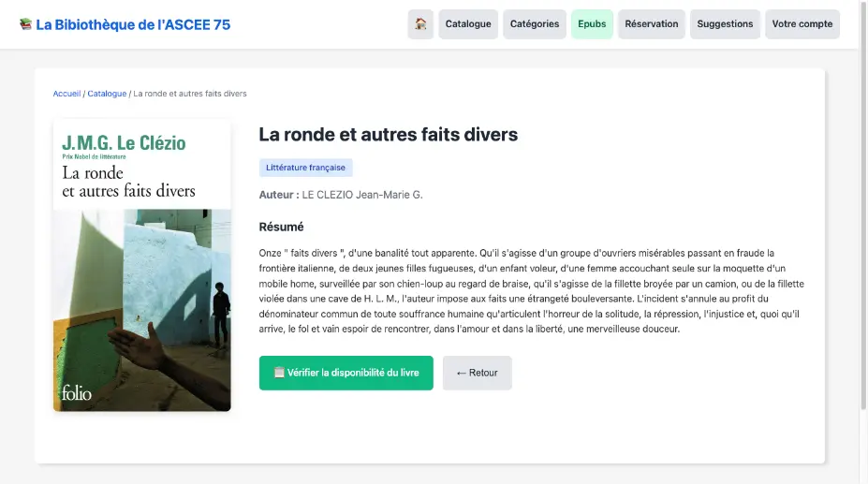Select the Littérature française category tag
The image size is (868, 485).
[x=305, y=168]
